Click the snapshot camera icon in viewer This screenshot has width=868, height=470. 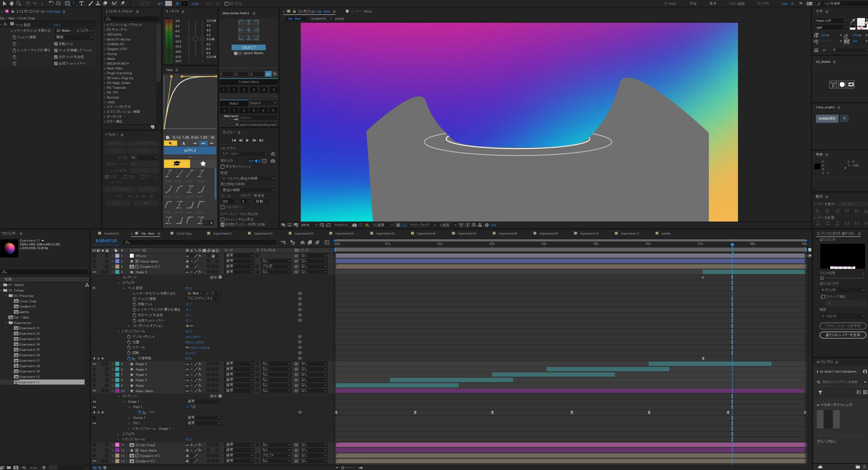(354, 225)
